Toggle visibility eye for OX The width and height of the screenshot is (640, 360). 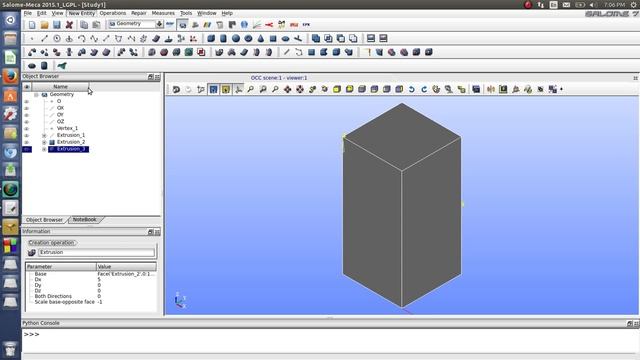(x=27, y=108)
